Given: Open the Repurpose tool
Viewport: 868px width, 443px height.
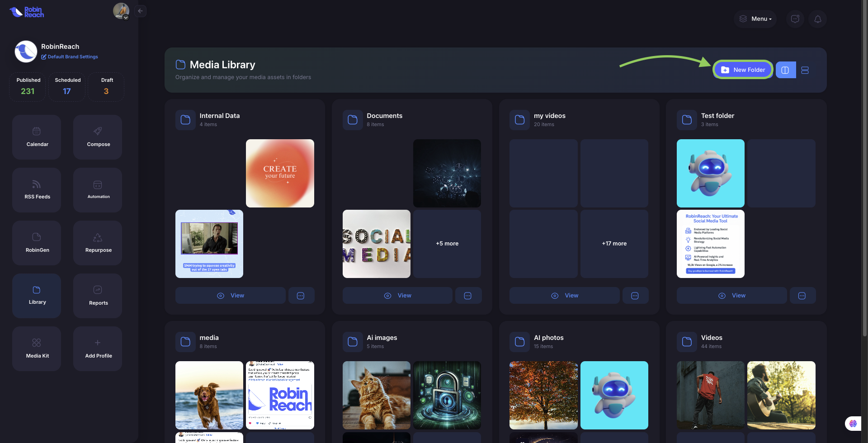Looking at the screenshot, I should tap(98, 243).
